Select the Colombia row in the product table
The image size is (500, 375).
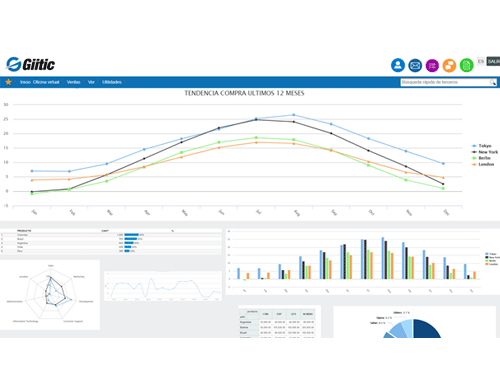tap(111, 235)
